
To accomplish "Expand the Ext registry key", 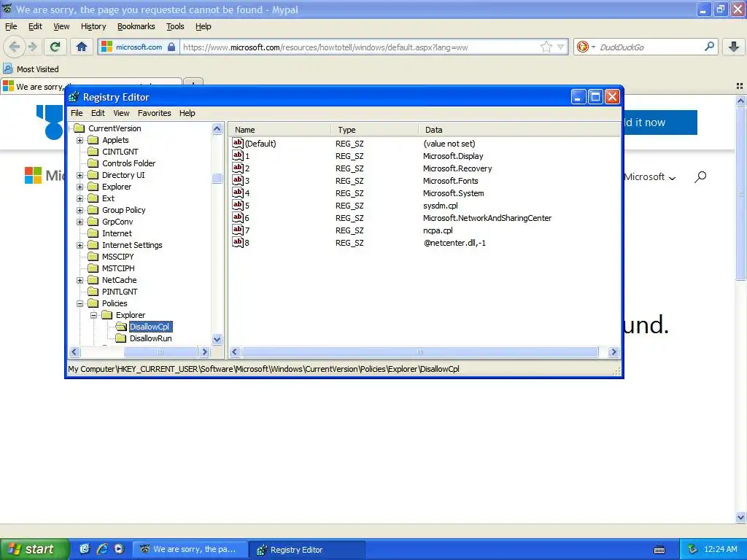I will tap(80, 198).
